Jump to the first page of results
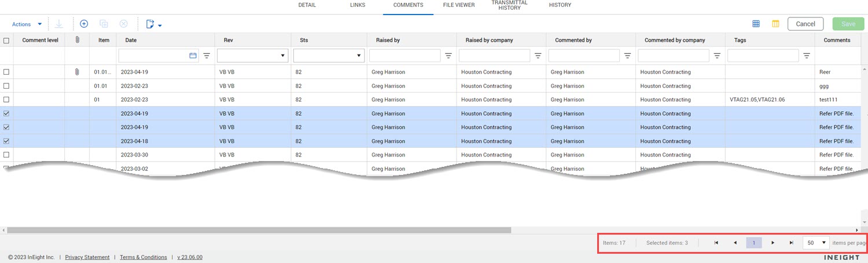 [x=716, y=243]
